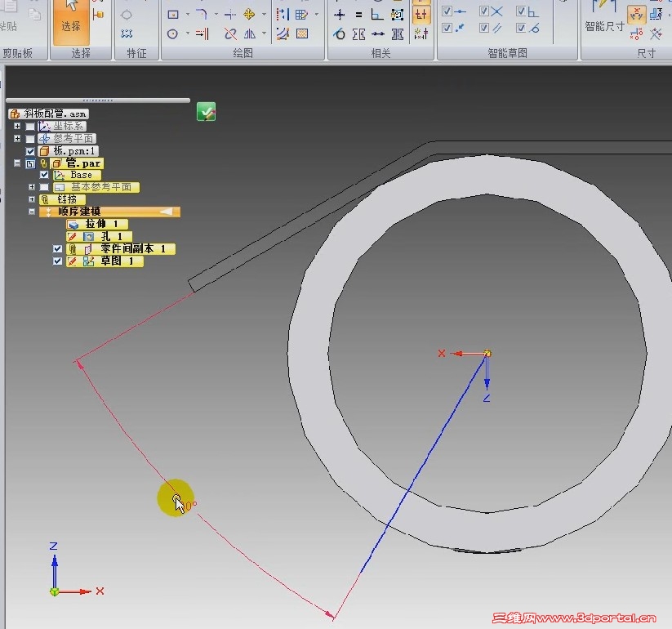The width and height of the screenshot is (672, 629).
Task: Toggle perpendicular snap checkbox in IntelliSketch
Action: point(521,11)
